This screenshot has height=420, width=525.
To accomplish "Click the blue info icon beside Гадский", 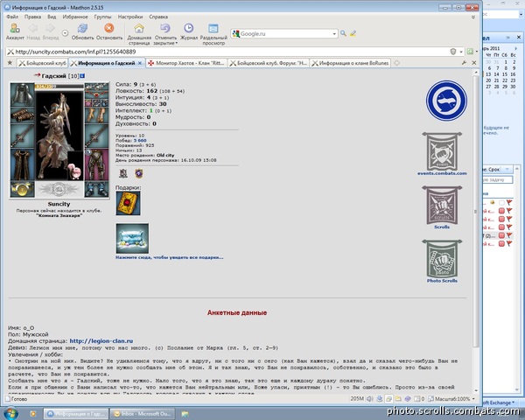I will [x=82, y=76].
